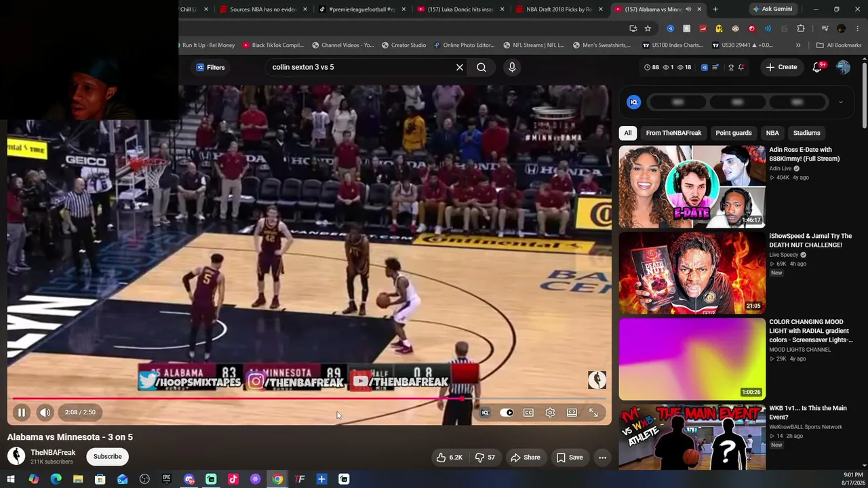Open the TheNBAFreak channel name link
Viewport: 868px width, 488px height.
53,452
